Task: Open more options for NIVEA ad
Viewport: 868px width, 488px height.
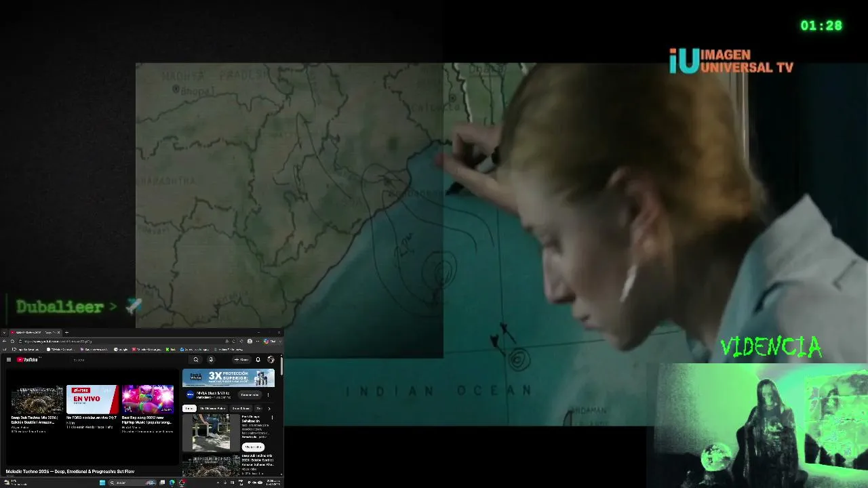Action: point(268,394)
